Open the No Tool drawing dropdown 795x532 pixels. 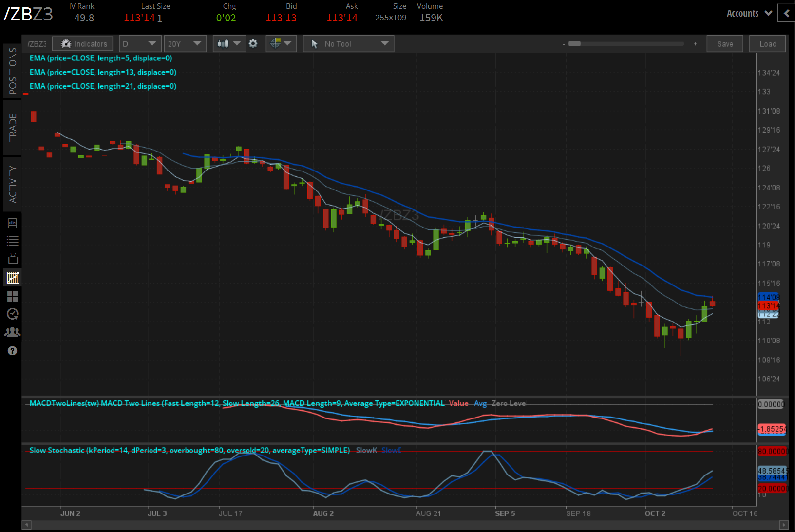(348, 43)
